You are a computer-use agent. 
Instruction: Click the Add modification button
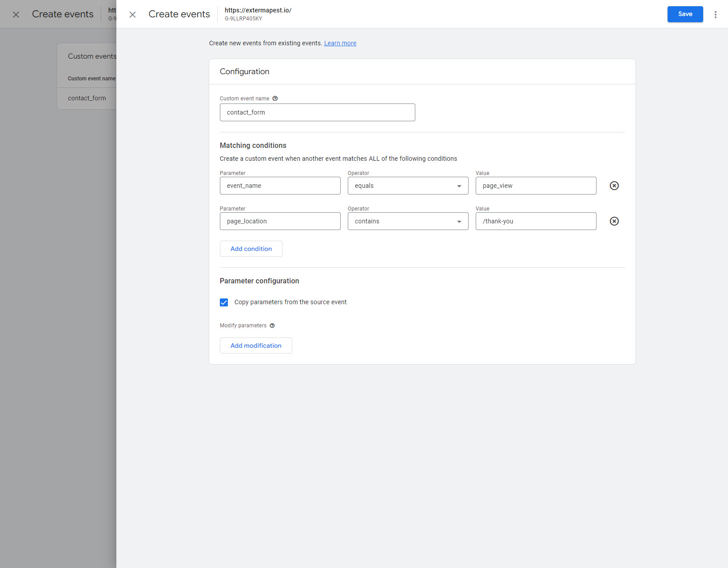point(256,346)
